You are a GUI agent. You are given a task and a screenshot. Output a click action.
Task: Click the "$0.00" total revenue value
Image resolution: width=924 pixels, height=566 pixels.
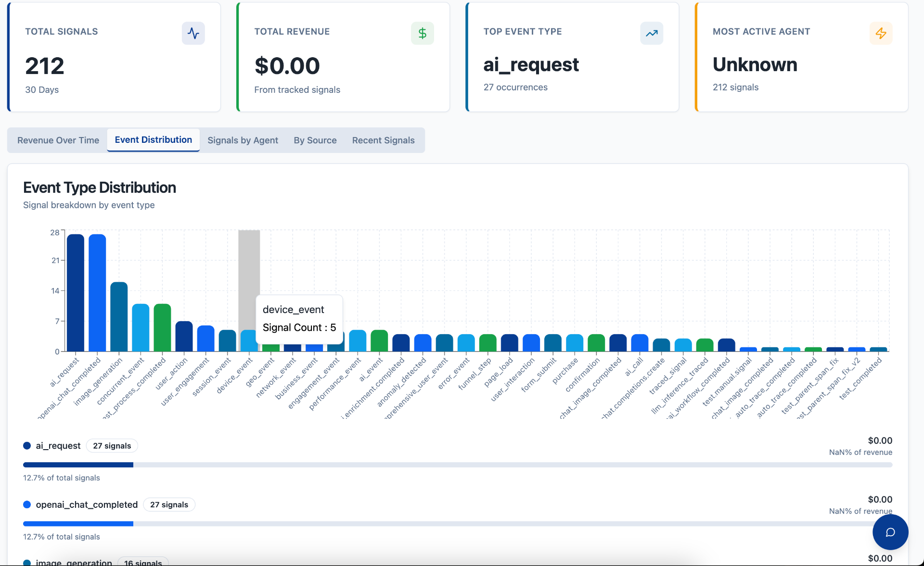(287, 66)
